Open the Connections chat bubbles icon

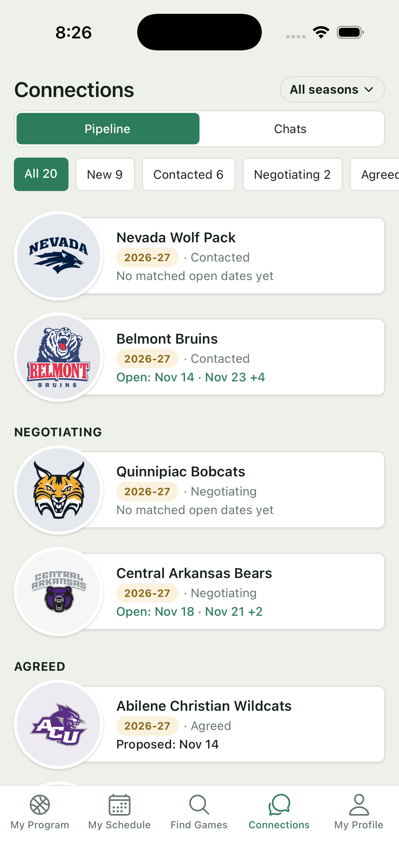tap(279, 805)
